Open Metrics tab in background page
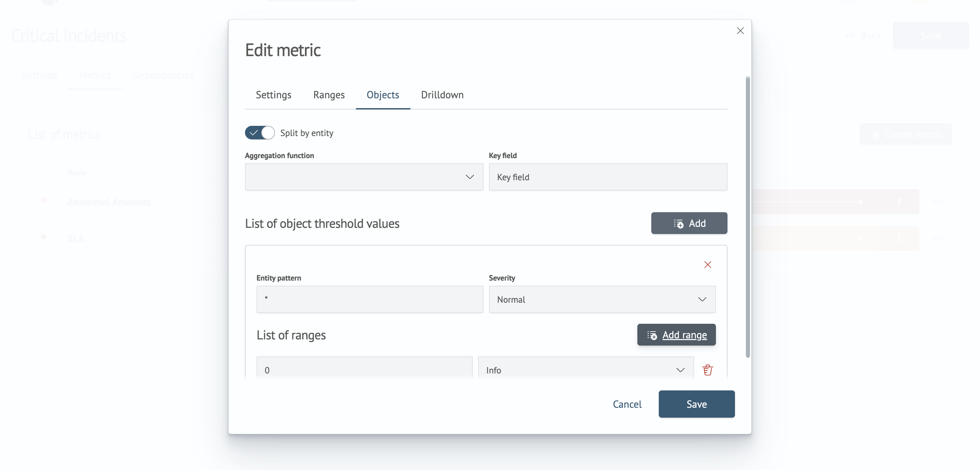 (95, 75)
